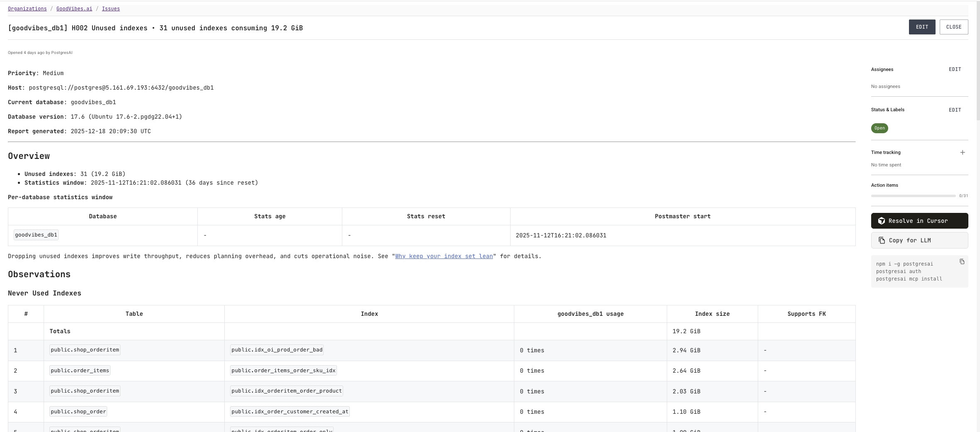Copy the npm postgresai command via copy icon
This screenshot has height=432, width=980.
pyautogui.click(x=963, y=261)
